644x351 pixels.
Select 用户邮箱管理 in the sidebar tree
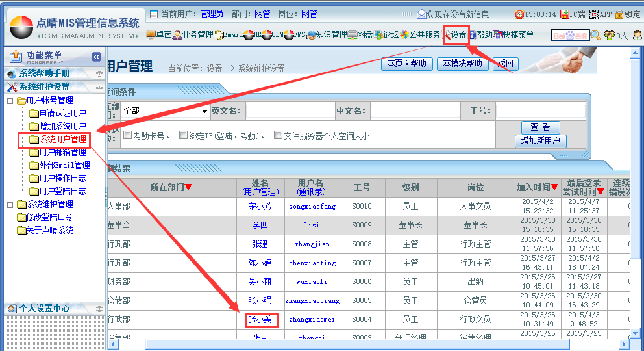pyautogui.click(x=62, y=152)
